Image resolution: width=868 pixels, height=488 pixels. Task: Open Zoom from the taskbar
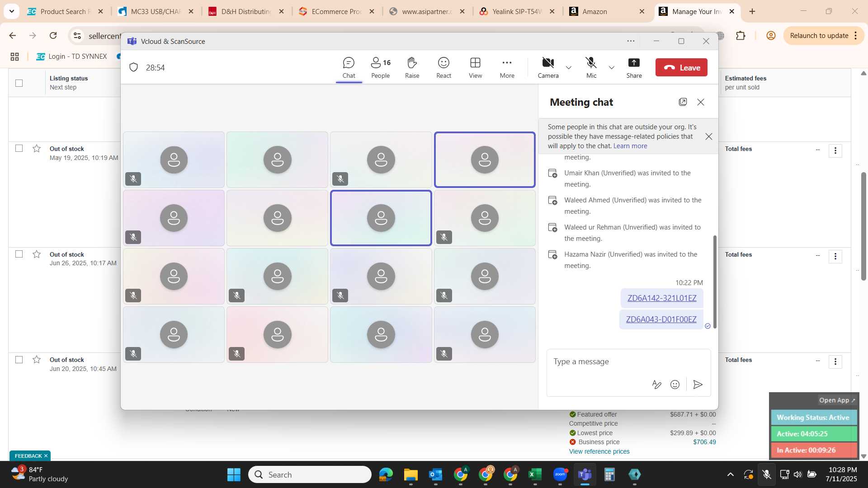[560, 474]
